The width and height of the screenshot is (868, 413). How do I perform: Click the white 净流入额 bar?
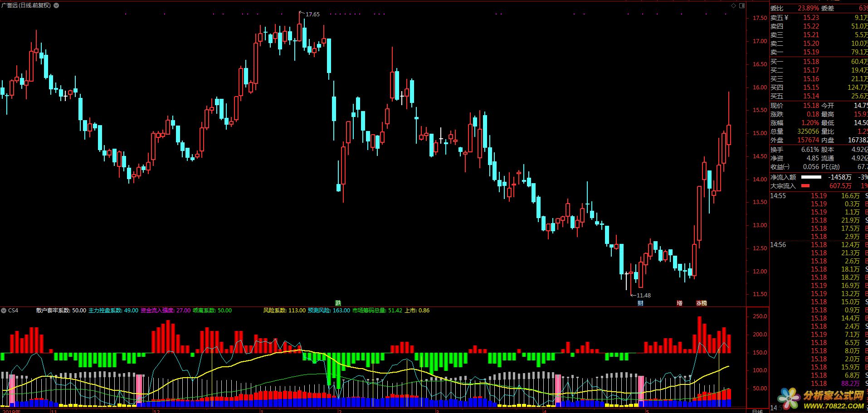[x=811, y=177]
